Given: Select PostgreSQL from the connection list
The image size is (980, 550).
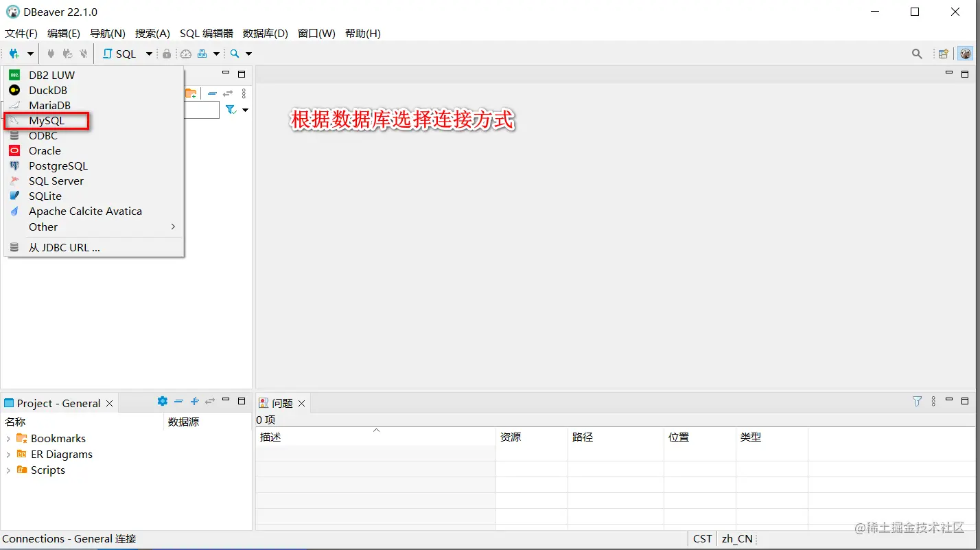Looking at the screenshot, I should point(94,165).
